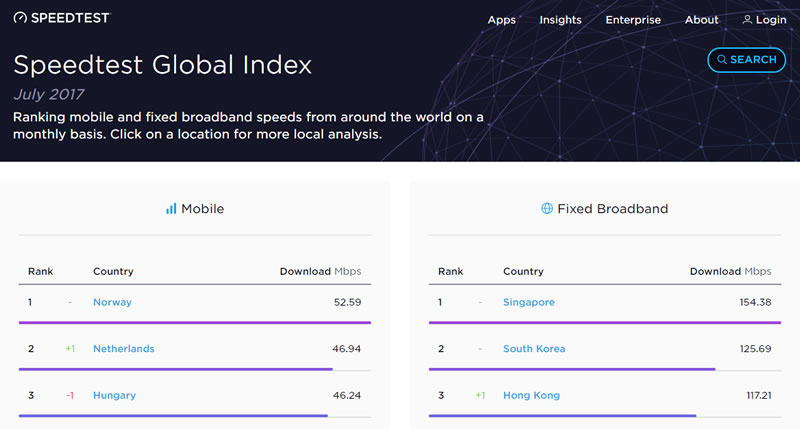This screenshot has height=429, width=800.
Task: Click Norway's purple speed bar
Action: pyautogui.click(x=195, y=322)
